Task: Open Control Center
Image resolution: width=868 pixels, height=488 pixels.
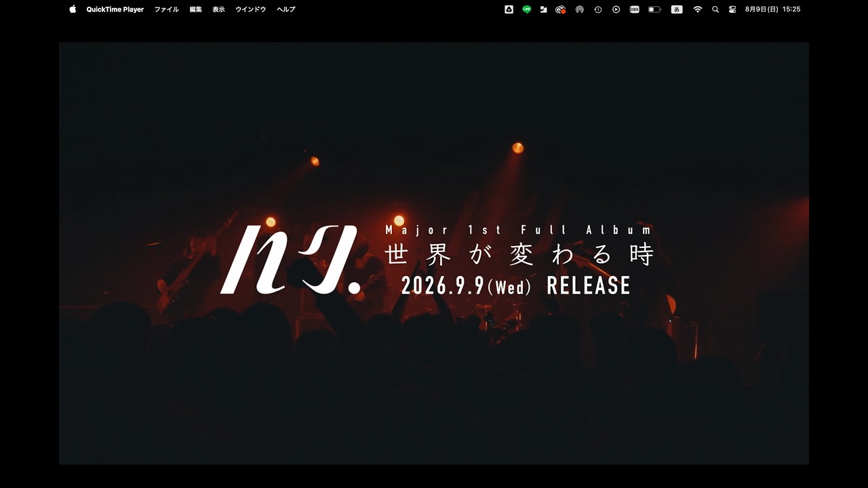Action: (732, 9)
